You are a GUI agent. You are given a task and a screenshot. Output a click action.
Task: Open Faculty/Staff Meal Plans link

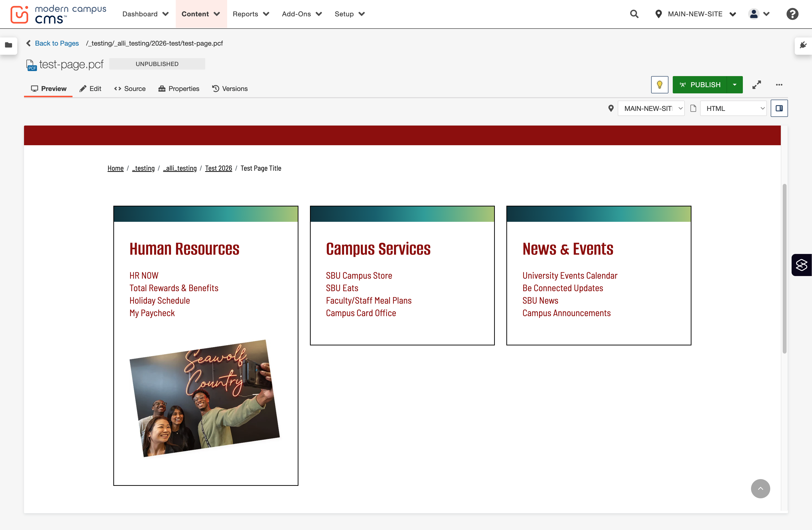tap(369, 301)
